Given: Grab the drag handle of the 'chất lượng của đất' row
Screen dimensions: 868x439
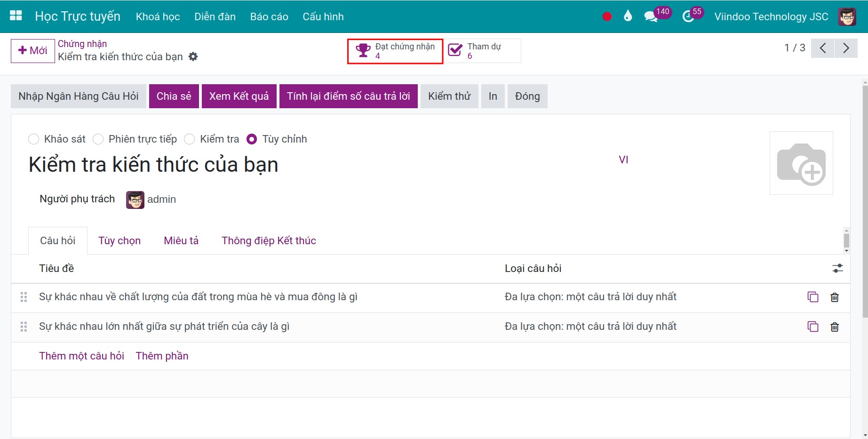Looking at the screenshot, I should (24, 297).
